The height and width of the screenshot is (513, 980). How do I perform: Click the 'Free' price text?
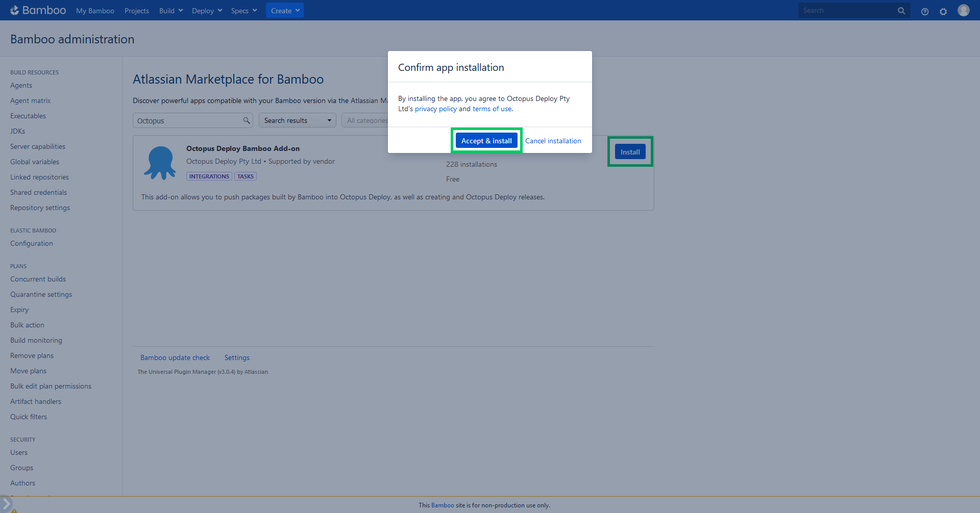point(453,179)
